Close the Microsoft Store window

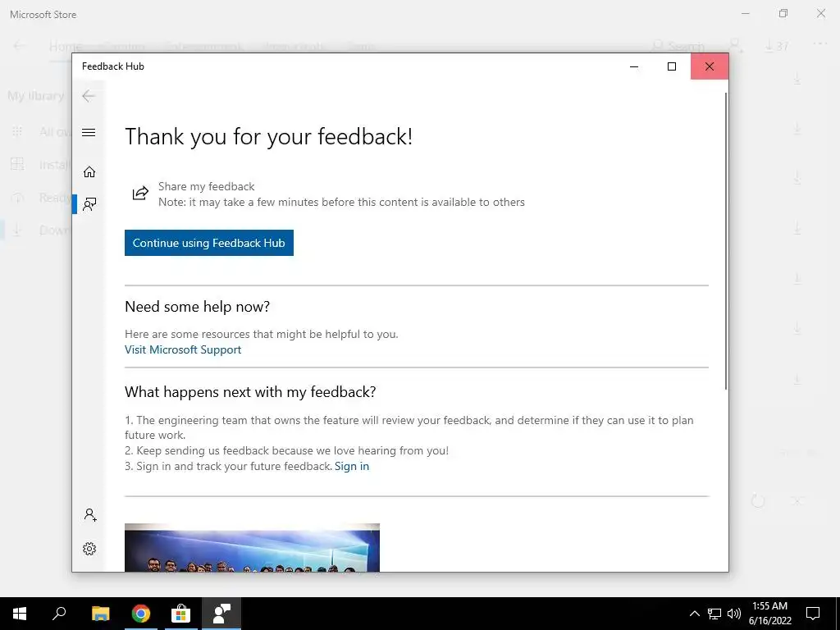click(820, 13)
